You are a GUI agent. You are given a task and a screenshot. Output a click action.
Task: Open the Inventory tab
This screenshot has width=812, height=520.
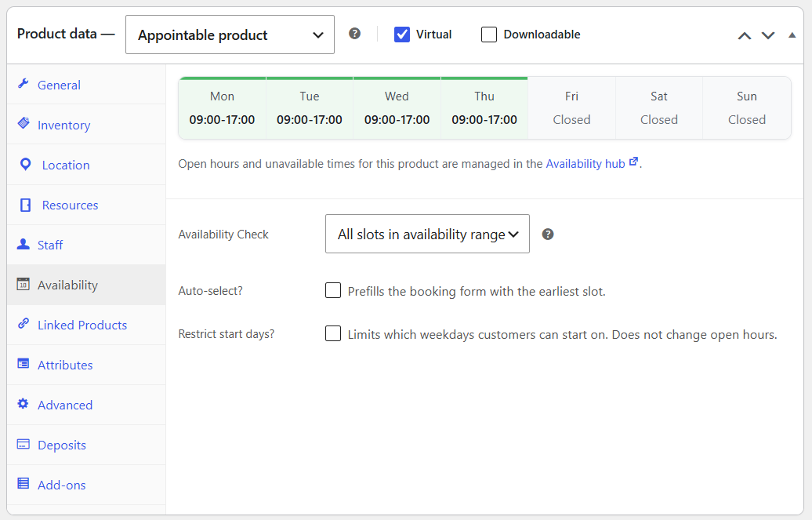point(86,125)
